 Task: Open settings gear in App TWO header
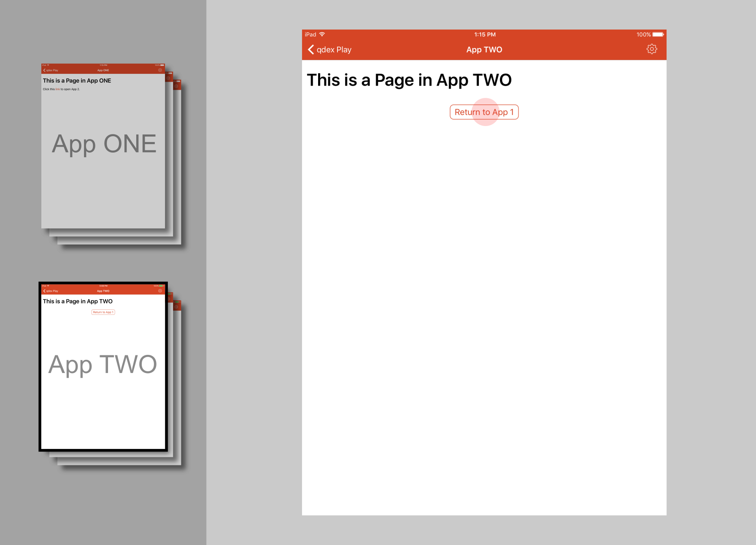pyautogui.click(x=652, y=49)
